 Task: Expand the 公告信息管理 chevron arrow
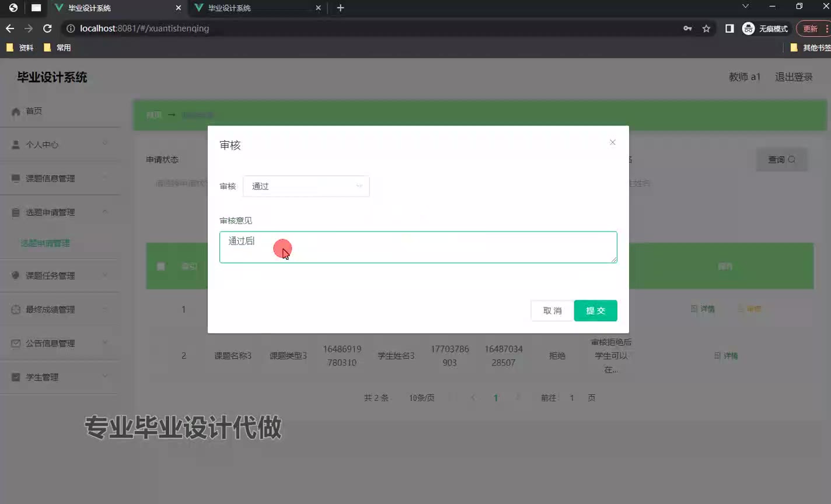105,342
